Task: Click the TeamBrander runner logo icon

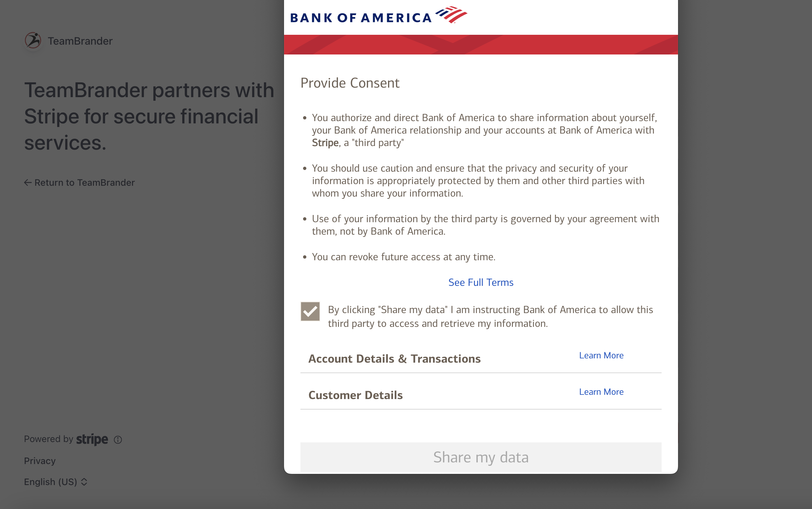Action: pyautogui.click(x=33, y=41)
